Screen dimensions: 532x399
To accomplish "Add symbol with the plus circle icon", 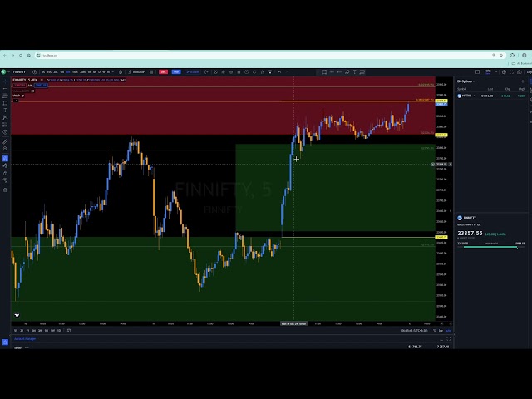I will [x=35, y=72].
